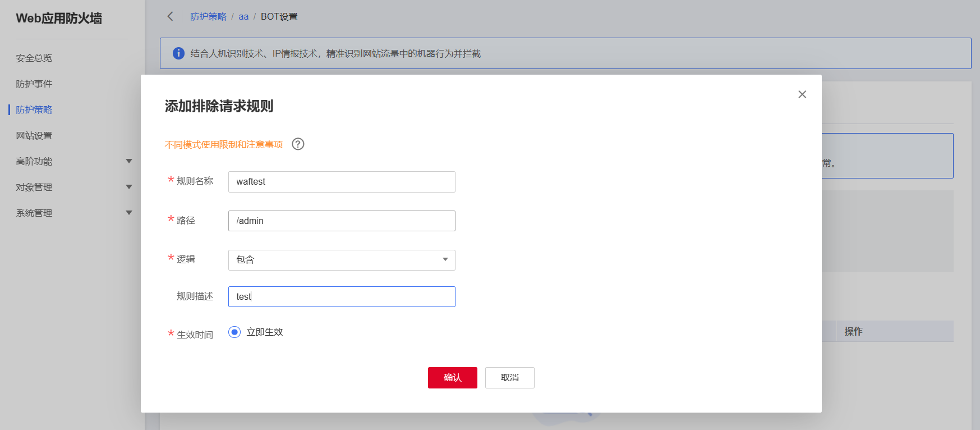980x430 pixels.
Task: Navigate to aa breadcrumb link
Action: coord(243,17)
